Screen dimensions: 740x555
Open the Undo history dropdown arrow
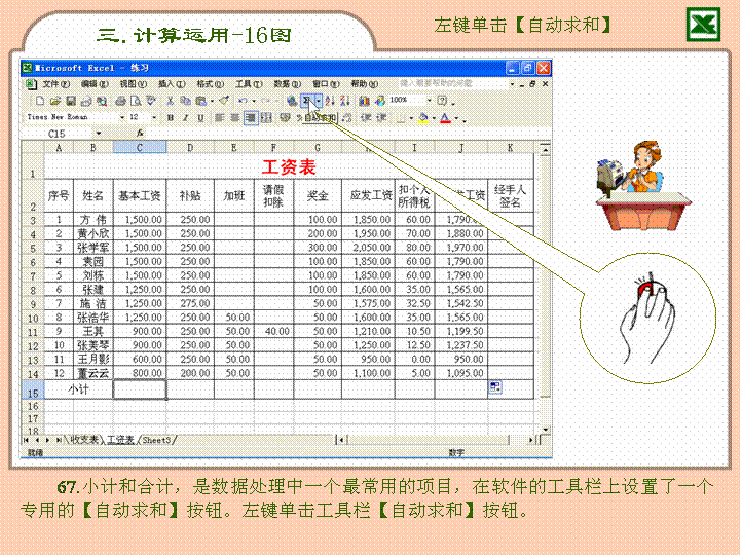pos(254,101)
